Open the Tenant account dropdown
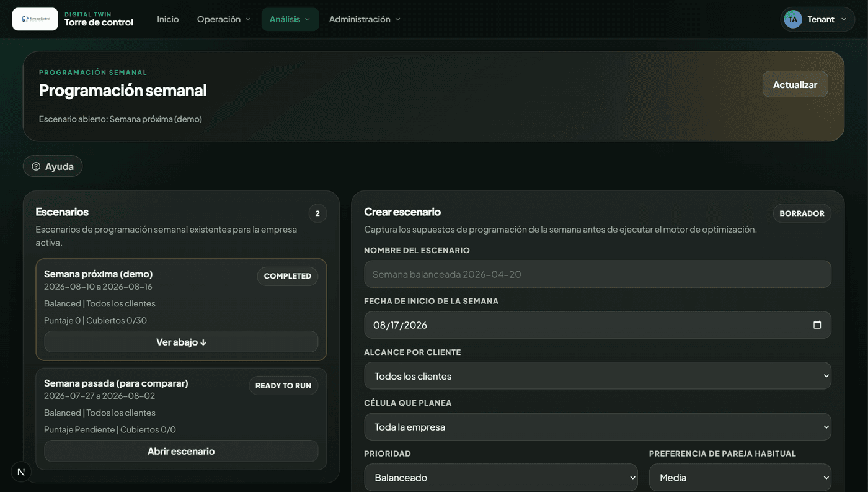The height and width of the screenshot is (492, 868). pyautogui.click(x=817, y=19)
